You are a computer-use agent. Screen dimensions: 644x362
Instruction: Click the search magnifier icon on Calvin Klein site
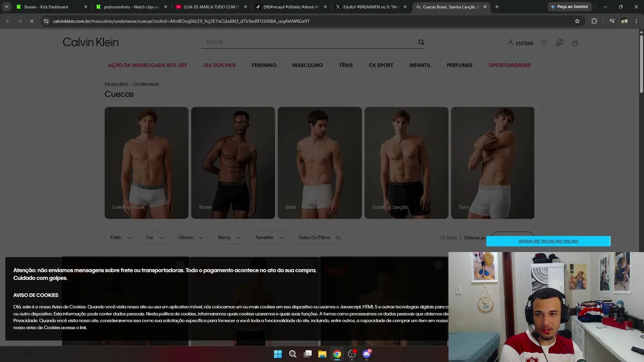421,42
